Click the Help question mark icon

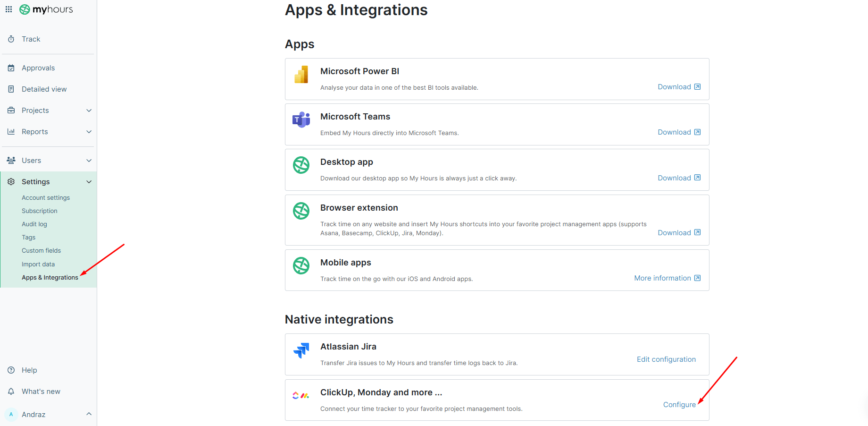[11, 370]
